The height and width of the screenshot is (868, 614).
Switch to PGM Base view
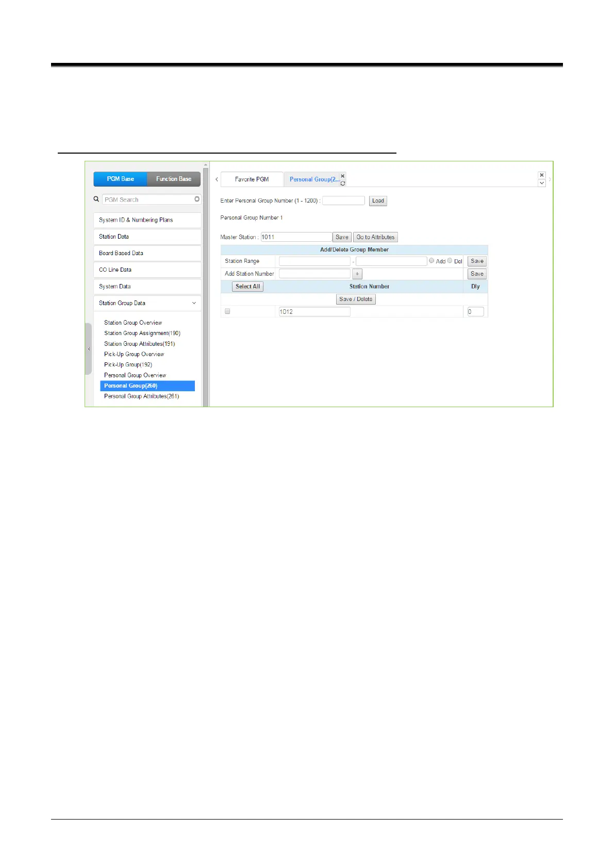click(120, 179)
